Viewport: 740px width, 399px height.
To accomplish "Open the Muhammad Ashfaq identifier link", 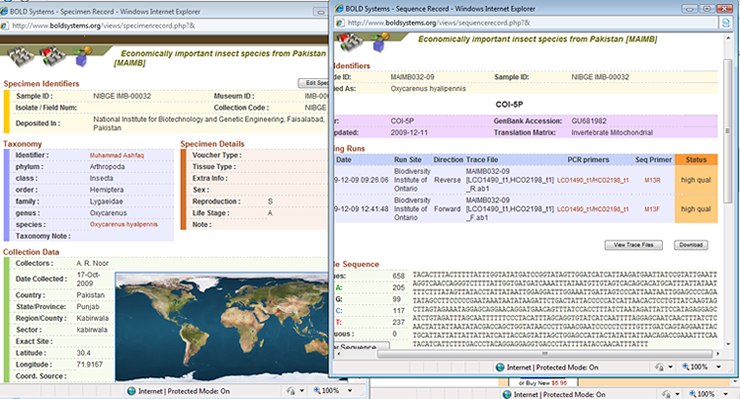I will [117, 155].
